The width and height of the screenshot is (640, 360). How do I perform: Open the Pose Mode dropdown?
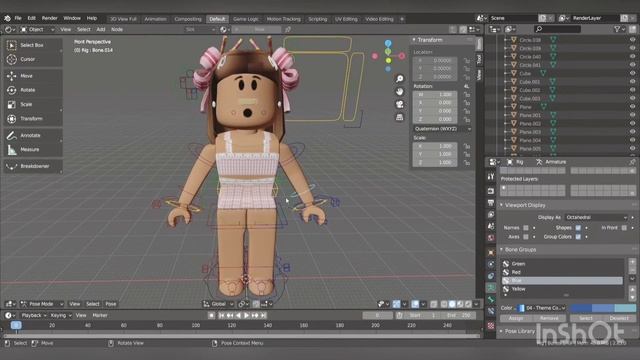42,304
